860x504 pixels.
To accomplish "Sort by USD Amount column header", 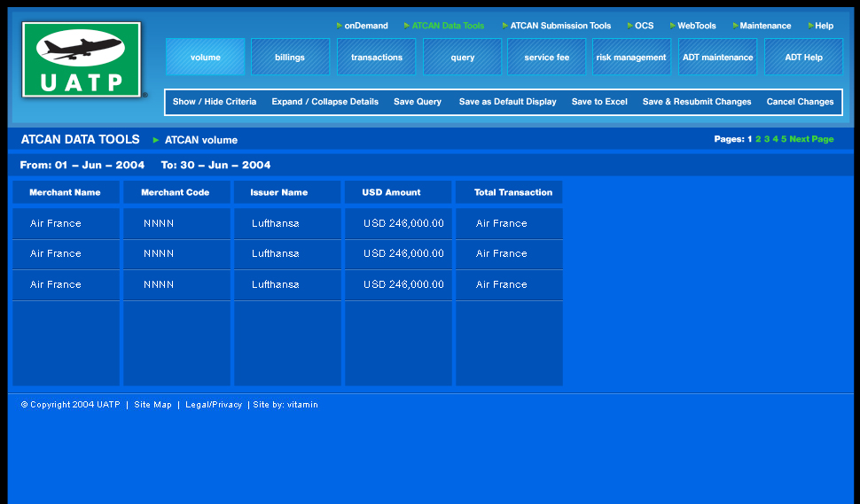I will (391, 192).
